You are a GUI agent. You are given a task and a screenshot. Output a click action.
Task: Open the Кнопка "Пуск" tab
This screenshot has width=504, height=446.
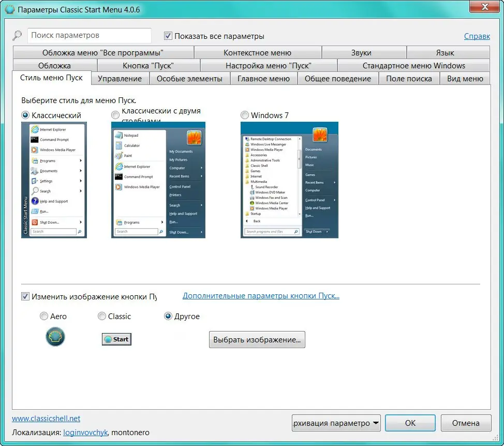tap(148, 66)
